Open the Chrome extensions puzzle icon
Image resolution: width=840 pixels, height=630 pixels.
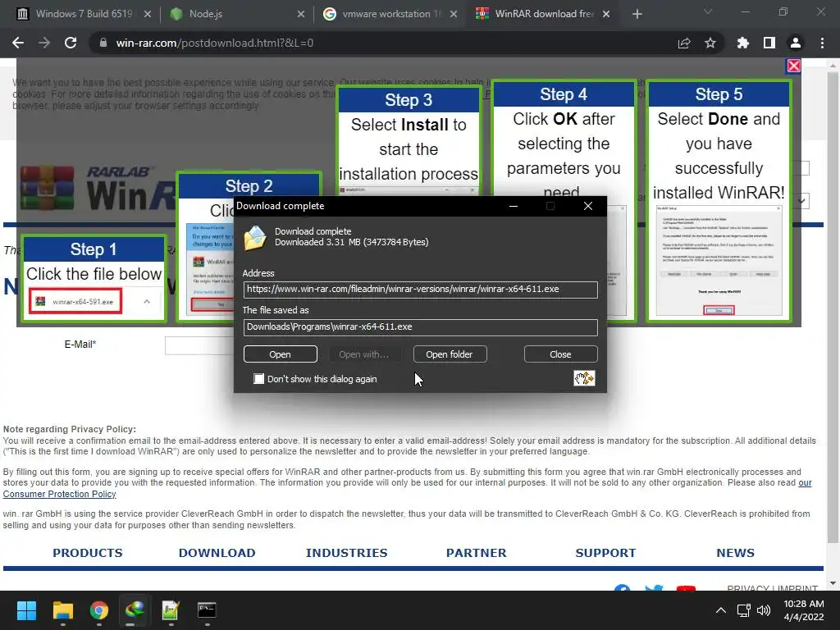click(x=743, y=43)
